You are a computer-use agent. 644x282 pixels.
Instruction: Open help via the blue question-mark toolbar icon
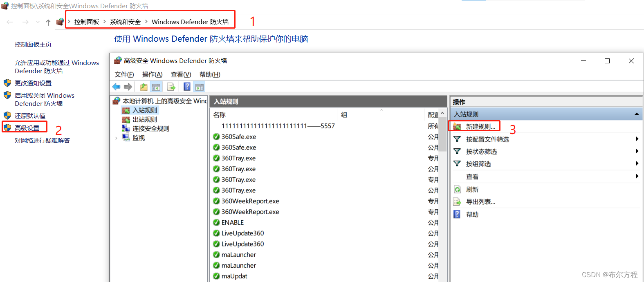[x=187, y=87]
